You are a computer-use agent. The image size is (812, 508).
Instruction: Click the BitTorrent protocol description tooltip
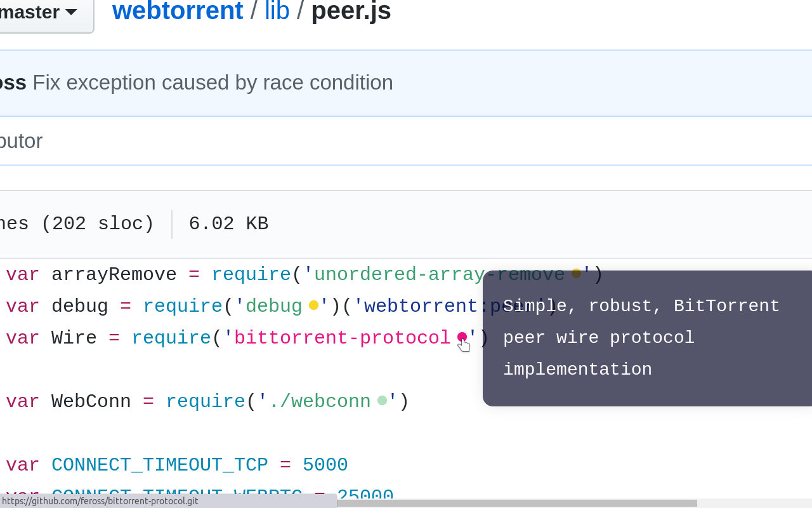[647, 338]
